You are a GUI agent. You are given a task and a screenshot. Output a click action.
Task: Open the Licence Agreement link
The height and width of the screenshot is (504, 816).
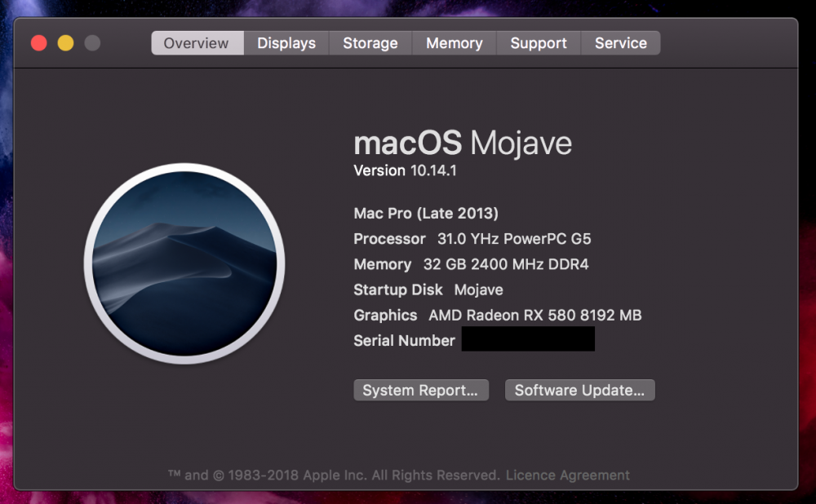[568, 475]
